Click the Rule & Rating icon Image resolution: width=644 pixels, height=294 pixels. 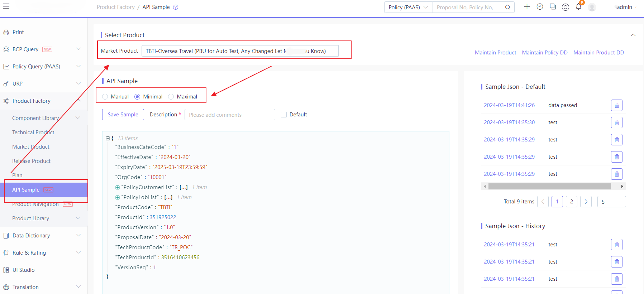coord(6,253)
